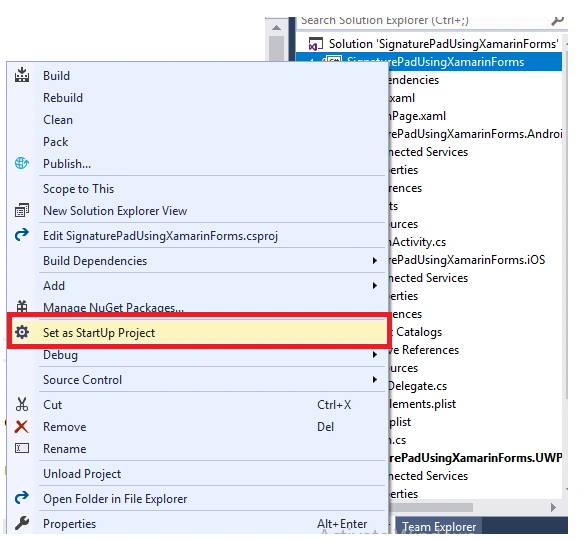Click scroll-up arrow left of Solution Explorer
The height and width of the screenshot is (541, 586).
[277, 27]
